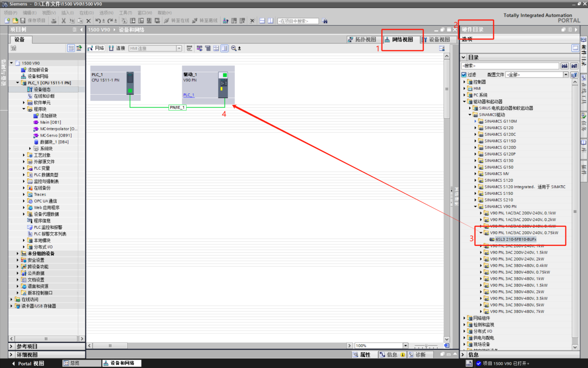Click the zoom magnifier icon in network toolbar
Screen dimensions: 588x368
(234, 48)
